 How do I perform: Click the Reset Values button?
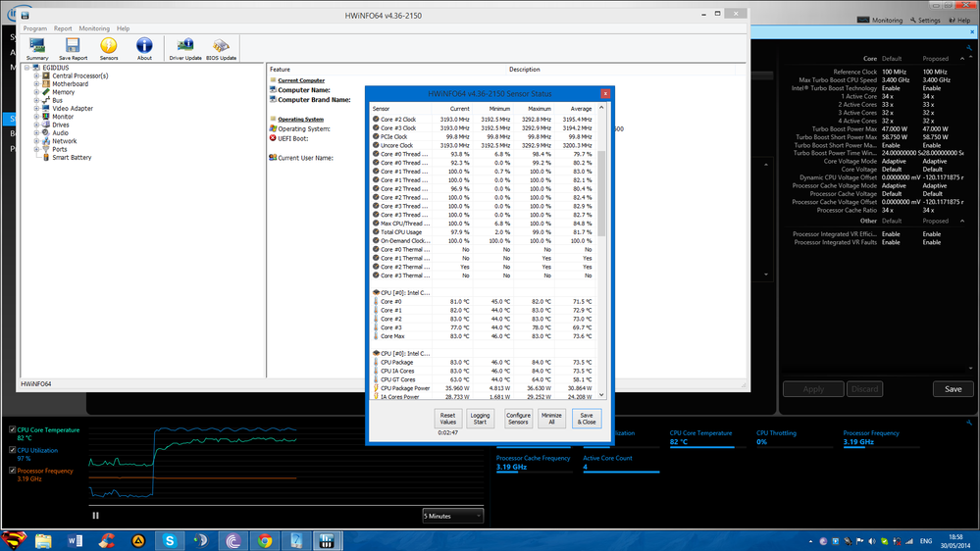(x=447, y=418)
